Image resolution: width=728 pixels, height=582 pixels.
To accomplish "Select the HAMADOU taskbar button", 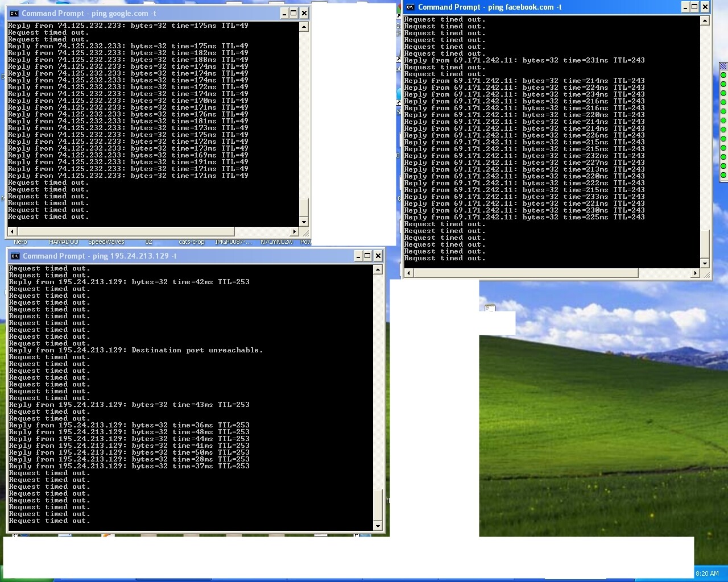I will coord(64,242).
